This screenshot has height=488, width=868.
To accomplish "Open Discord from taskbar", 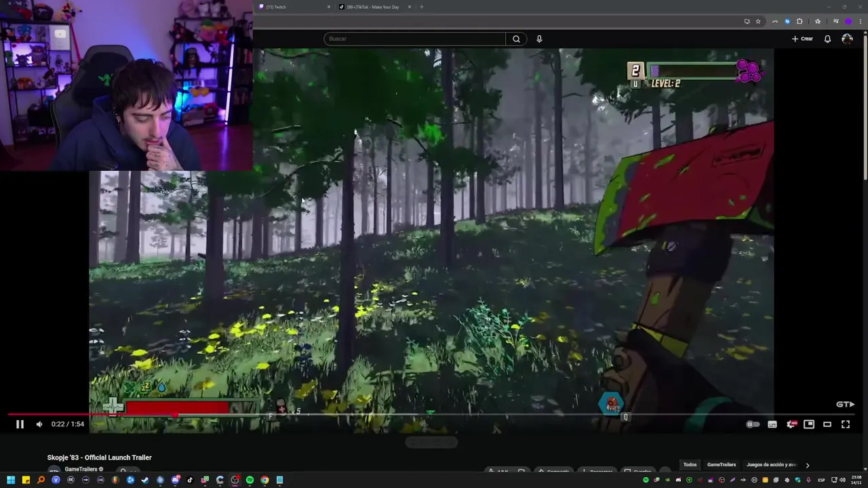I will [x=175, y=480].
